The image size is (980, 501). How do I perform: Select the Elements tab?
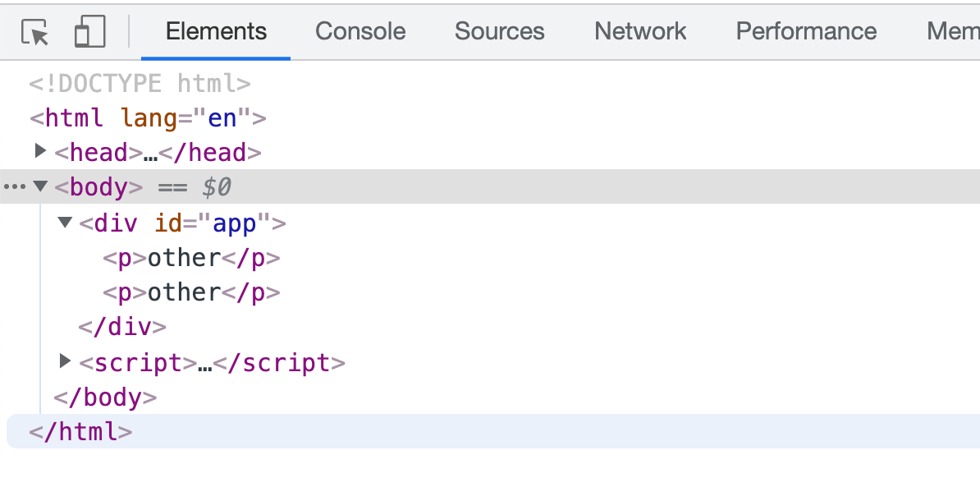(216, 31)
